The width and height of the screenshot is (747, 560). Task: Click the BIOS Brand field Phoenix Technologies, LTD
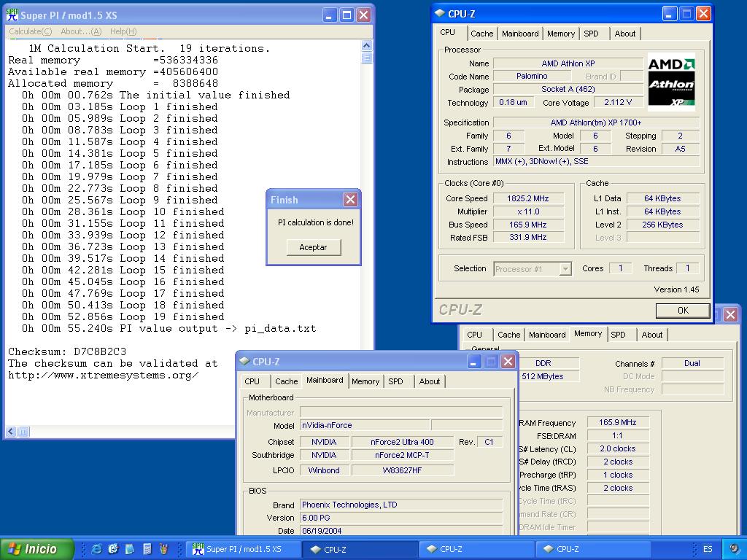pos(401,505)
